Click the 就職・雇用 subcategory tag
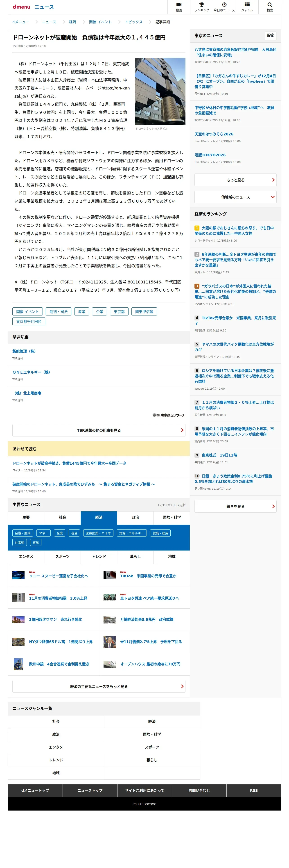Viewport: 289px width, 868px height. (160, 533)
